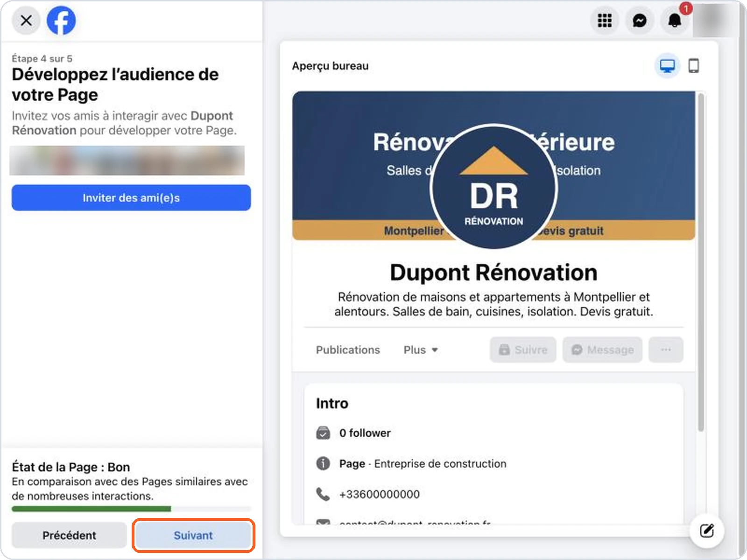This screenshot has height=560, width=747.
Task: Click the 'Aperçu bureau' label
Action: point(330,66)
